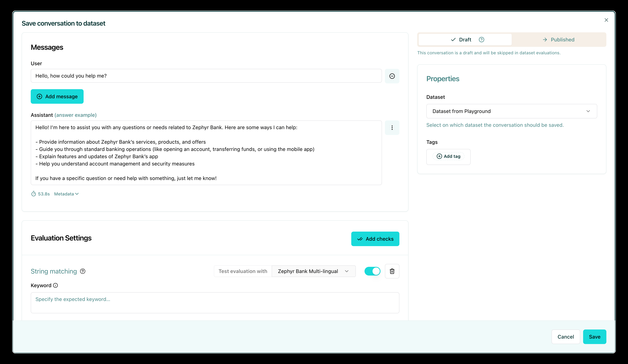Expand the Metadata section
This screenshot has height=364, width=628.
tap(66, 194)
